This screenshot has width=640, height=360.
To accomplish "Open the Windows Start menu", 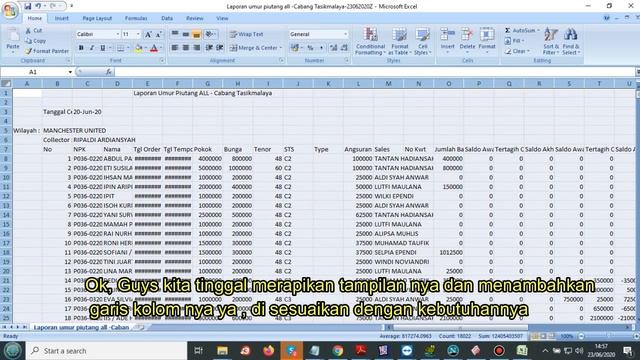I will (12, 351).
